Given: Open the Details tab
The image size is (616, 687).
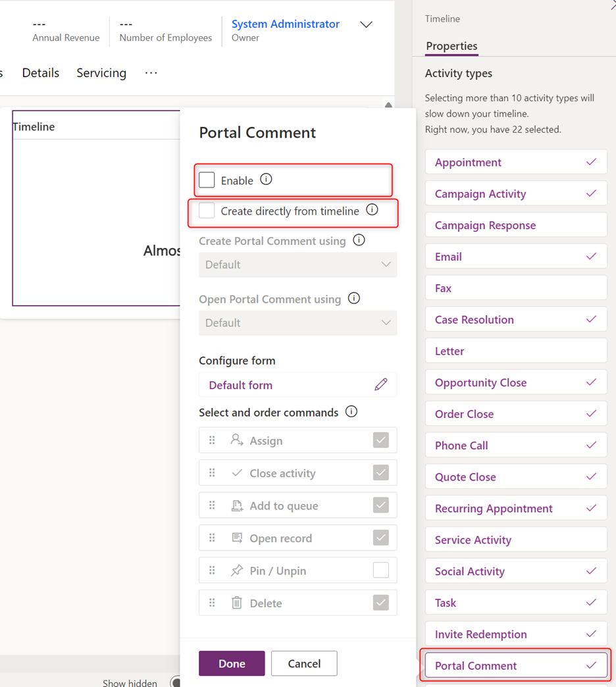Looking at the screenshot, I should coord(41,73).
